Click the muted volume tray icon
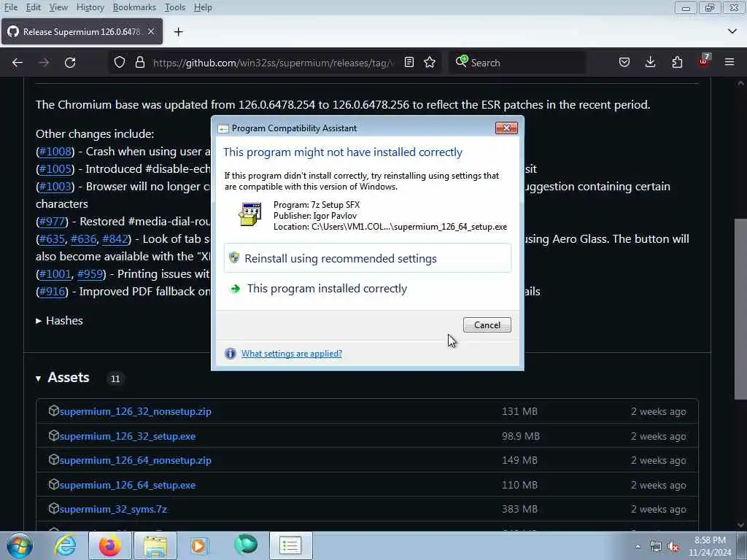Viewport: 747px width, 560px height. [x=673, y=547]
